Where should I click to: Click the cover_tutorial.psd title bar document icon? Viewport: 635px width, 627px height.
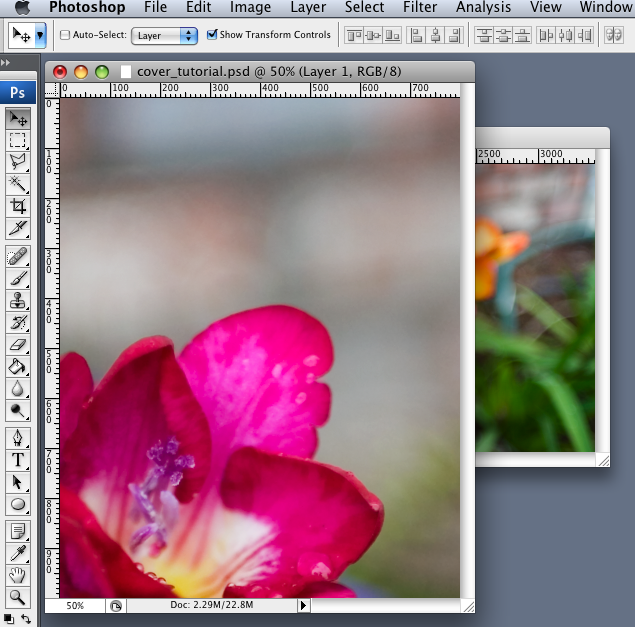click(126, 72)
